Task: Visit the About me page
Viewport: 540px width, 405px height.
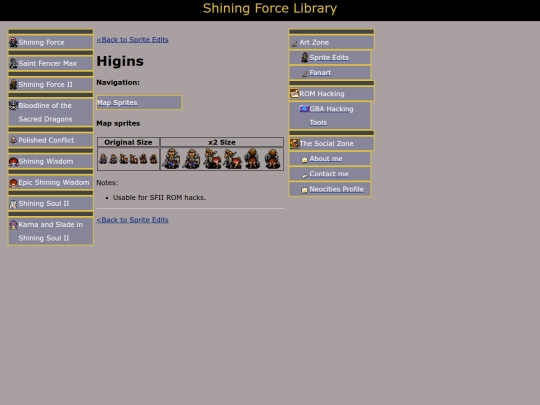Action: (x=326, y=159)
